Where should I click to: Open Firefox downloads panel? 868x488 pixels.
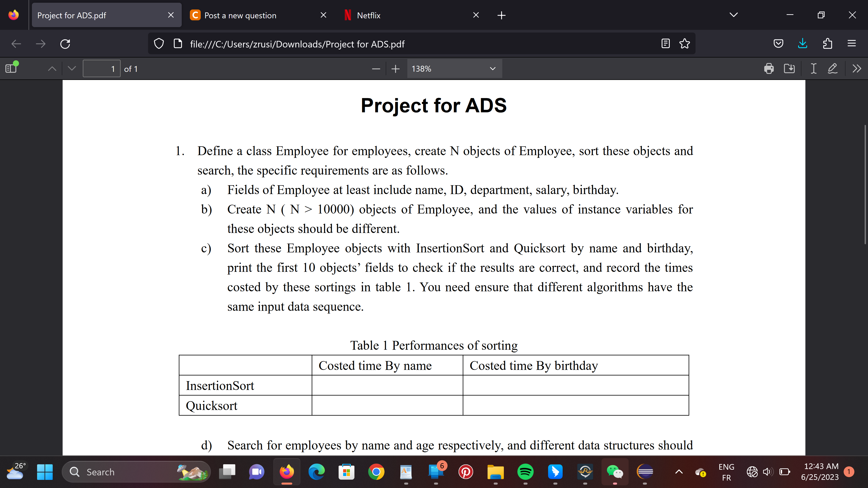(802, 44)
